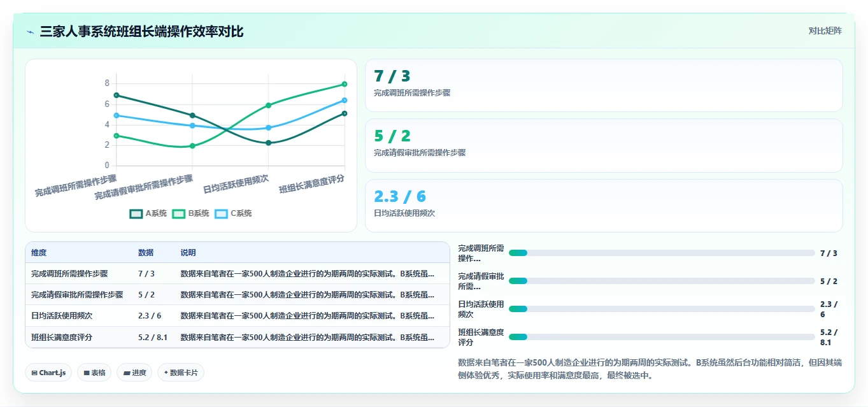This screenshot has height=407, width=868.
Task: Click the 完成调班所需操作... progress bar
Action: (662, 253)
